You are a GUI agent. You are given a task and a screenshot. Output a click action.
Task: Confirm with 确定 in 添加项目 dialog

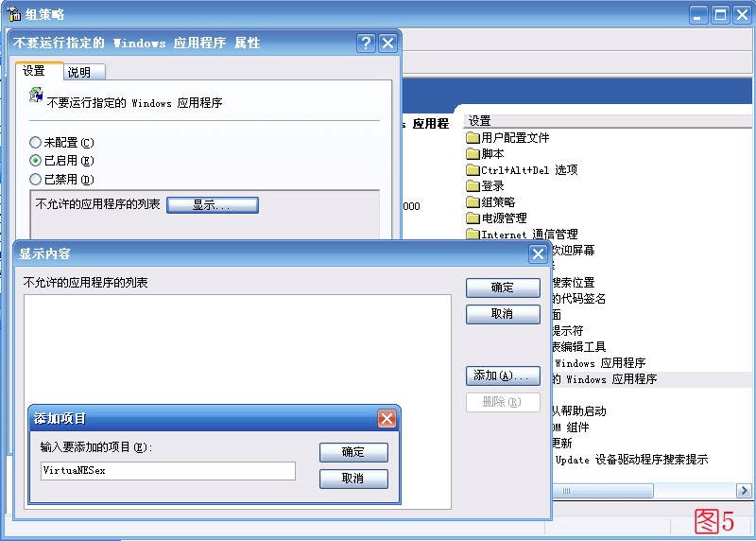(x=353, y=452)
